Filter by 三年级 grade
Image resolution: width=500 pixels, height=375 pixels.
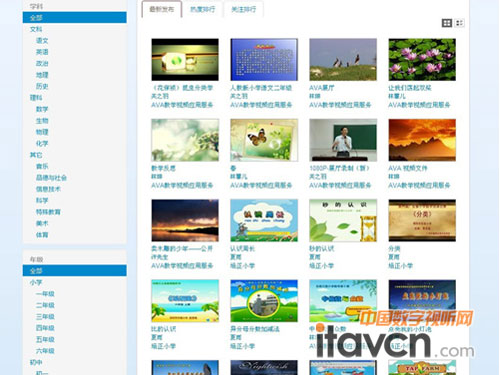point(45,316)
